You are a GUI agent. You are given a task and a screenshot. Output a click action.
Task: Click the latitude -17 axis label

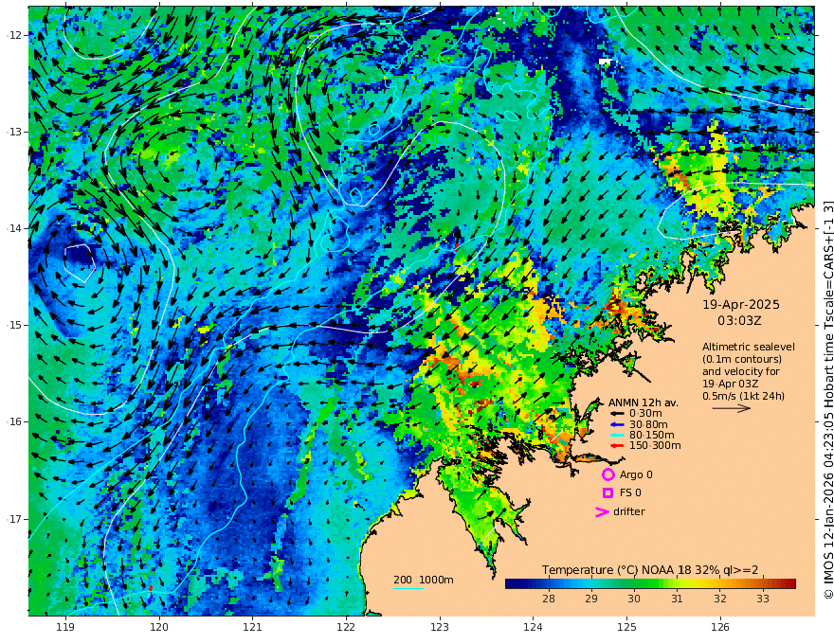[x=14, y=519]
